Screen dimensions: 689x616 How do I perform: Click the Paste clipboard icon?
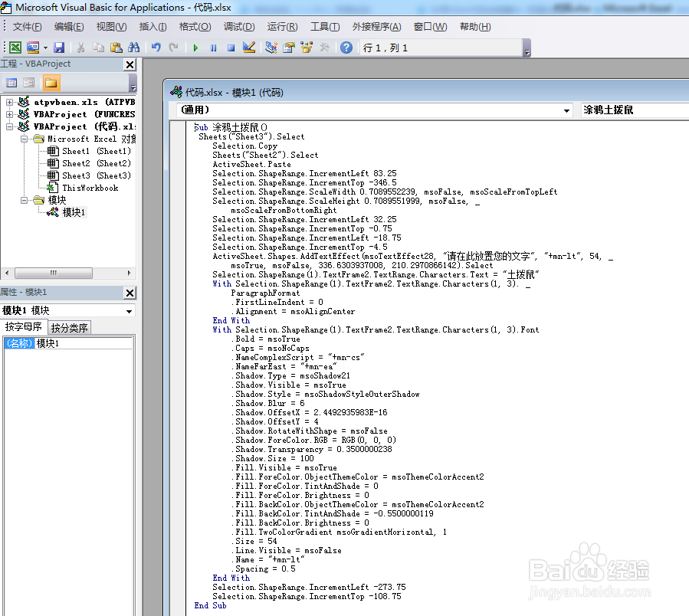(116, 48)
